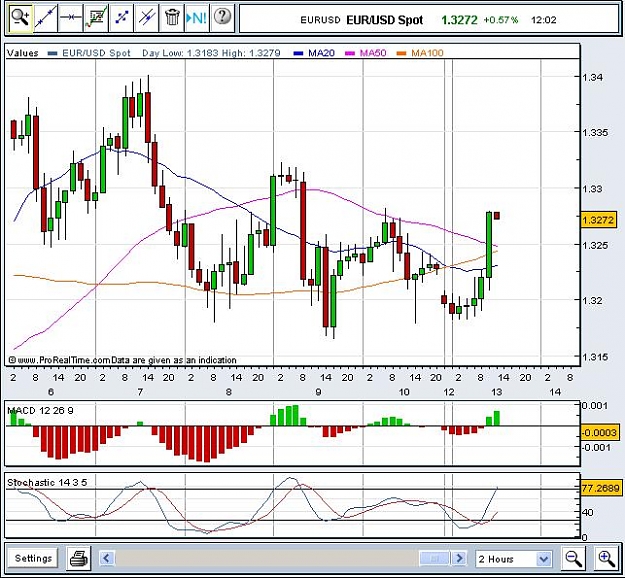625x578 pixels.
Task: Click the 1.34 price axis label
Action: tap(592, 77)
